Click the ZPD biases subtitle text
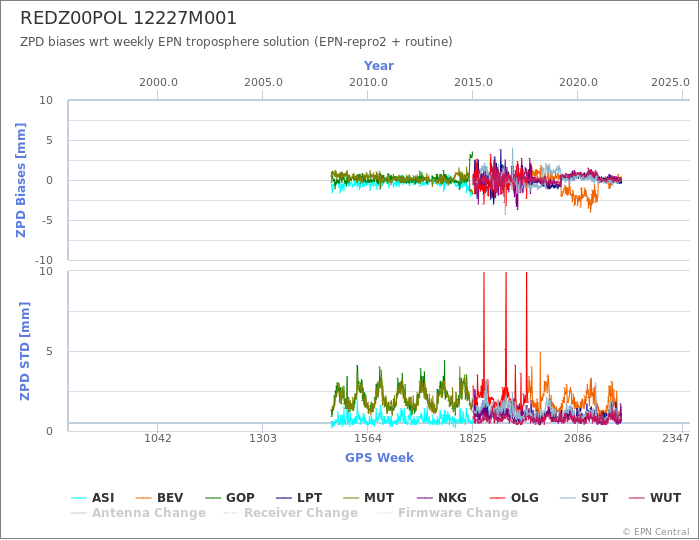This screenshot has width=700, height=540. pyautogui.click(x=236, y=42)
